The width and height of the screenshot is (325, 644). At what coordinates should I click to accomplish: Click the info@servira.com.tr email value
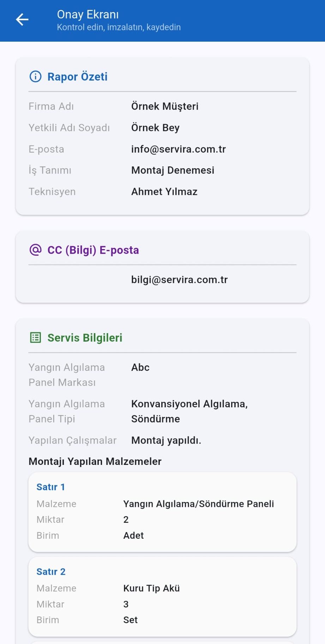click(x=178, y=149)
